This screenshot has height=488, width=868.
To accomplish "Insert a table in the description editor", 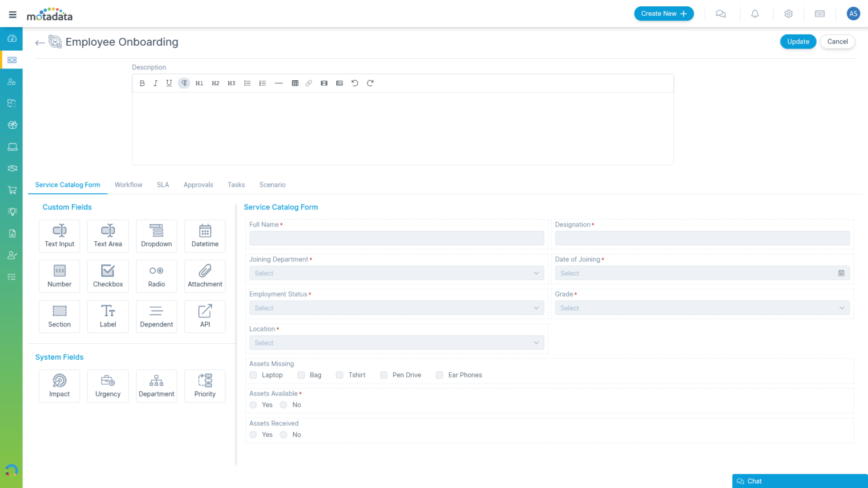I will click(x=295, y=83).
